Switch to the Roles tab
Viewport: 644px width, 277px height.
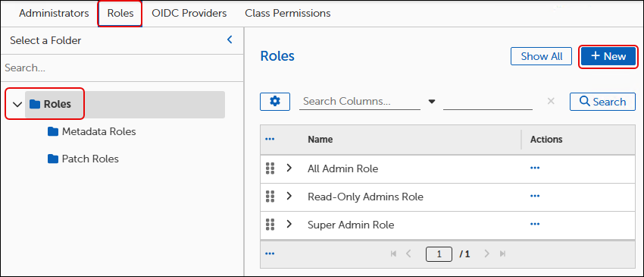[120, 13]
